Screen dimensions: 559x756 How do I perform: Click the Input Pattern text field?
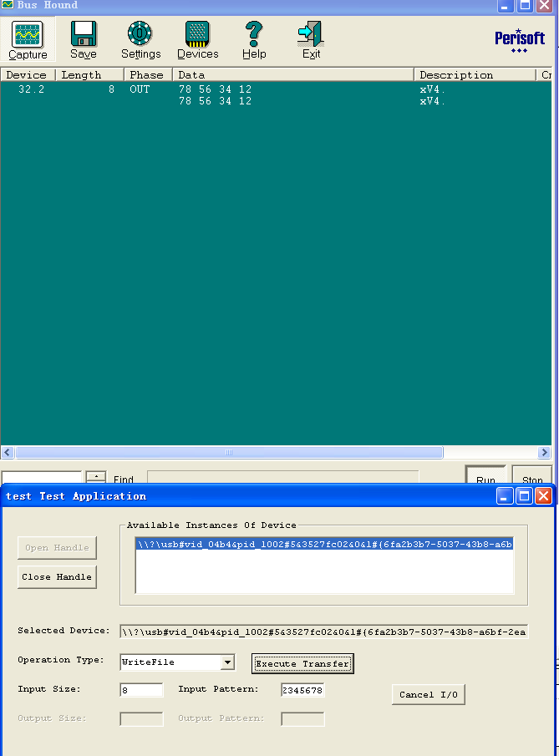click(302, 690)
